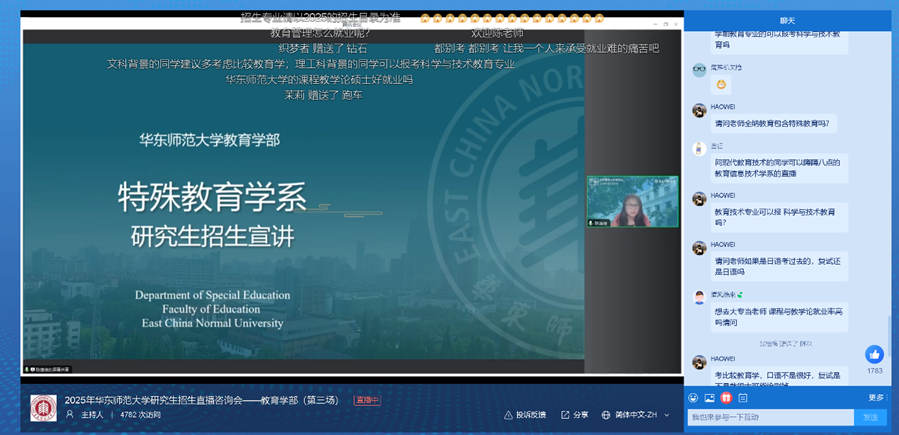This screenshot has height=435, width=899.
Task: Click the note/questionnaire icon in chat toolbar
Action: pos(742,397)
